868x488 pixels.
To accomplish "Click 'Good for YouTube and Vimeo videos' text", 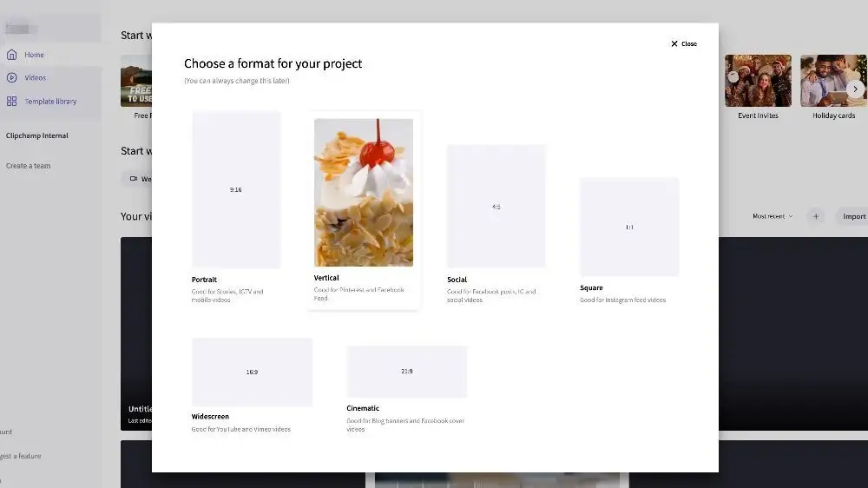I will tap(240, 429).
